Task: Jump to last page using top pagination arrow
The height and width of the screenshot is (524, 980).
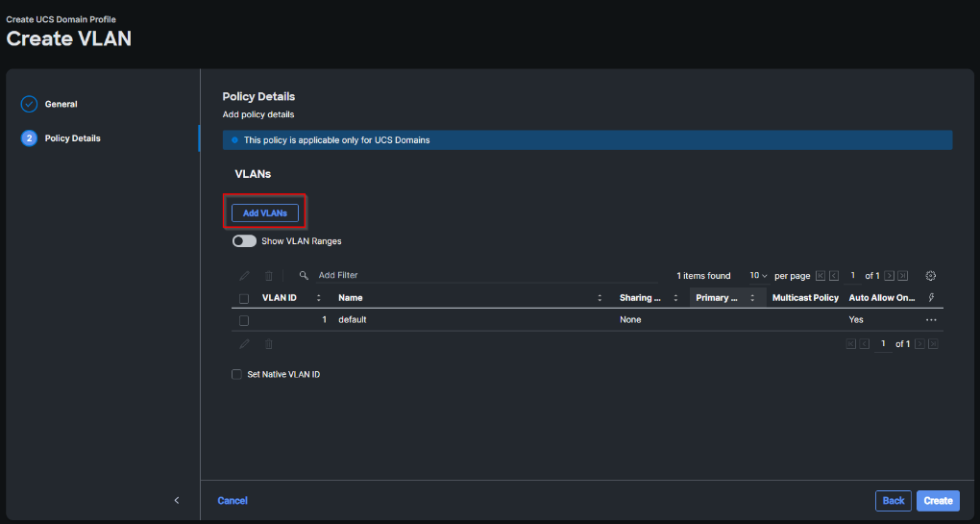Action: click(x=903, y=276)
